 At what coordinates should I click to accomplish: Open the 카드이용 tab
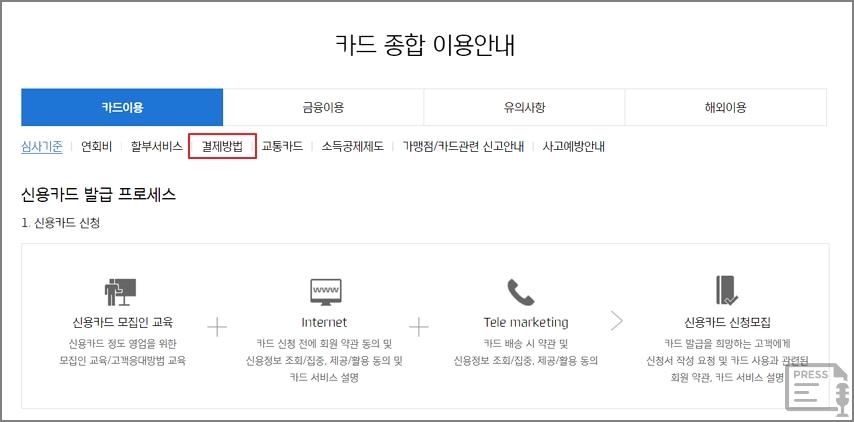click(x=122, y=107)
